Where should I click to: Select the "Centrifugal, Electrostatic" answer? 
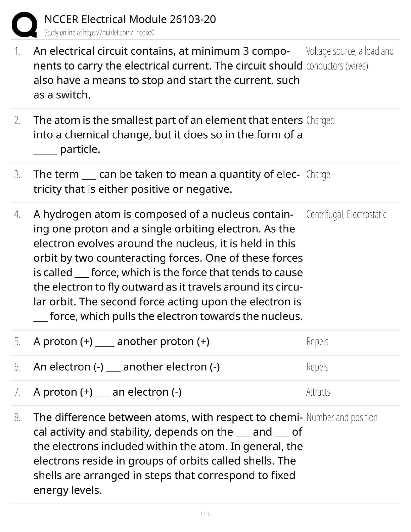pos(346,214)
